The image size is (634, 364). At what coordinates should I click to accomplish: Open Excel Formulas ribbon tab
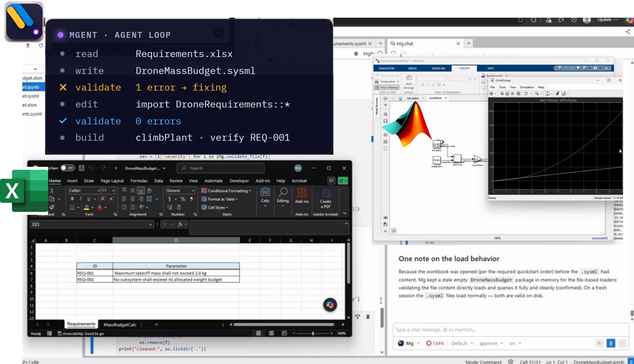[139, 181]
